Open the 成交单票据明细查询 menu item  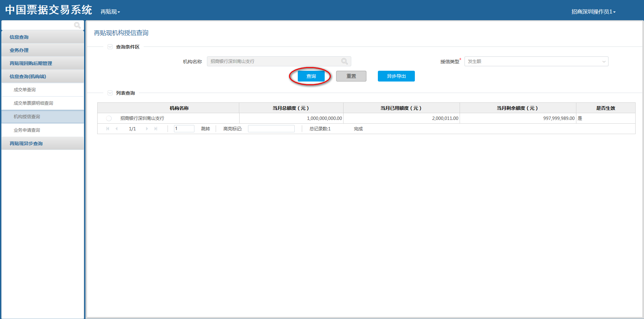pos(43,103)
